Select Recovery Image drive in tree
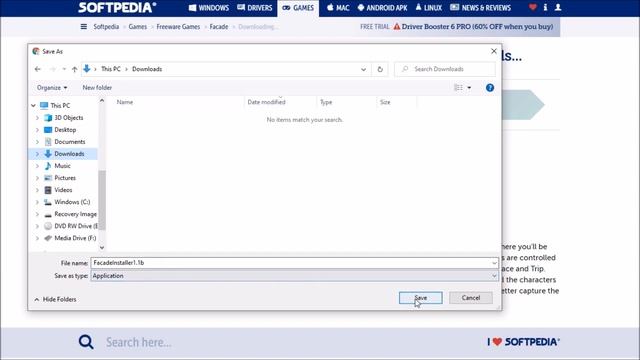Image resolution: width=640 pixels, height=360 pixels. [76, 214]
